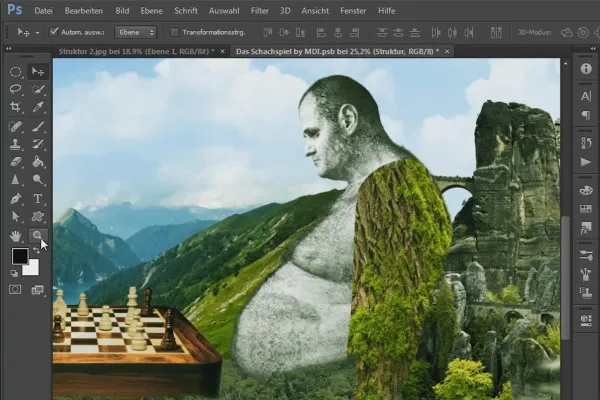Toggle Quick Mask mode
Image resolution: width=600 pixels, height=400 pixels.
(15, 289)
